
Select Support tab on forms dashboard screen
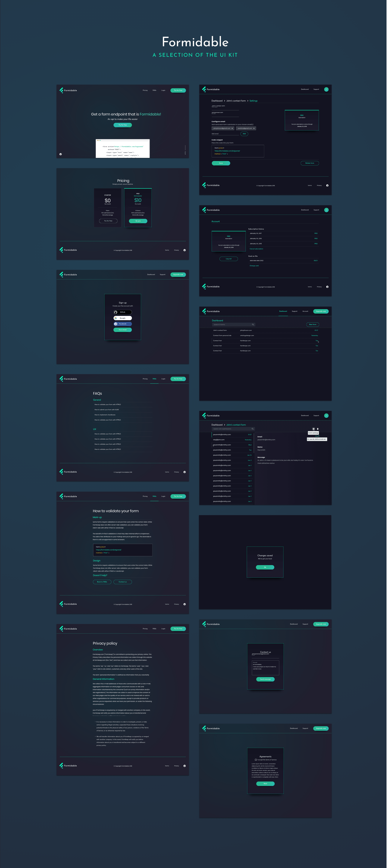pyautogui.click(x=295, y=311)
